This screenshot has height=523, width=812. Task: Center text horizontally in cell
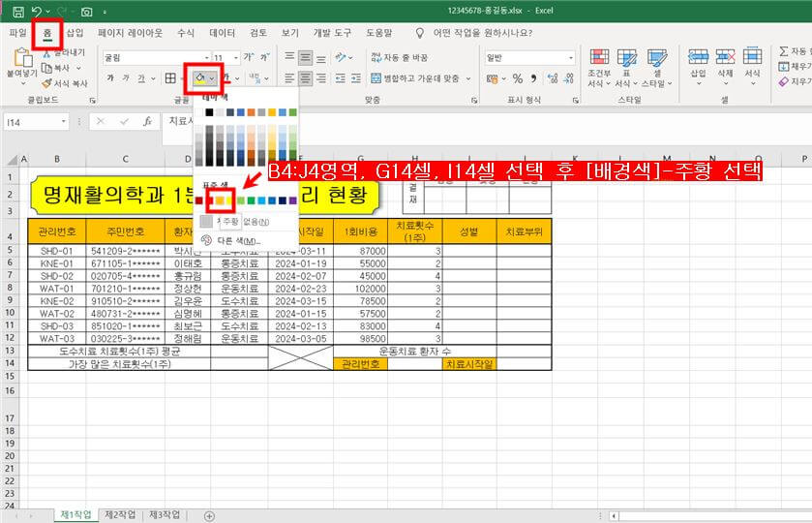(x=306, y=78)
